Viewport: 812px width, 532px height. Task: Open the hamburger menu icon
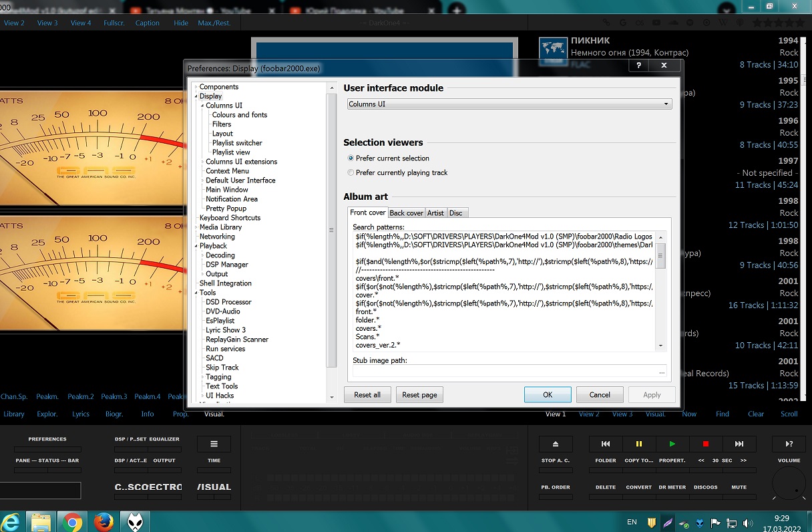pyautogui.click(x=214, y=444)
